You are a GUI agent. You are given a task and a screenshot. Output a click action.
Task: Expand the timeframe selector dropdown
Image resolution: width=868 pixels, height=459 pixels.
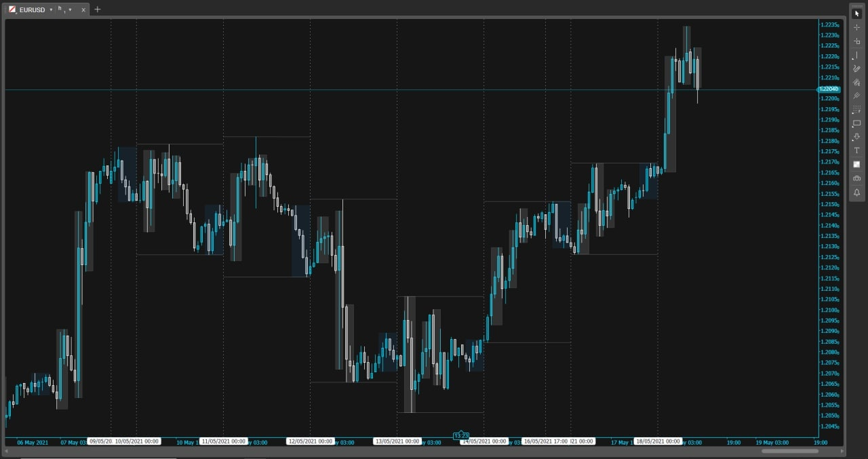point(71,10)
